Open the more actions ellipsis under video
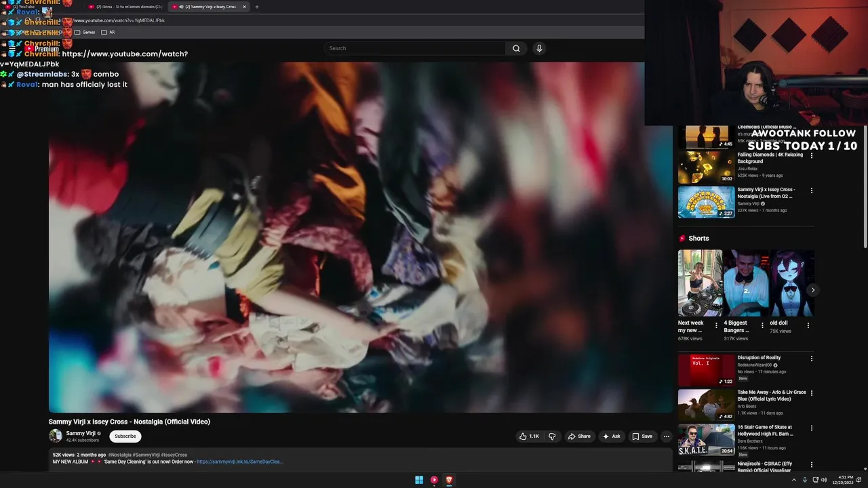 (x=667, y=436)
